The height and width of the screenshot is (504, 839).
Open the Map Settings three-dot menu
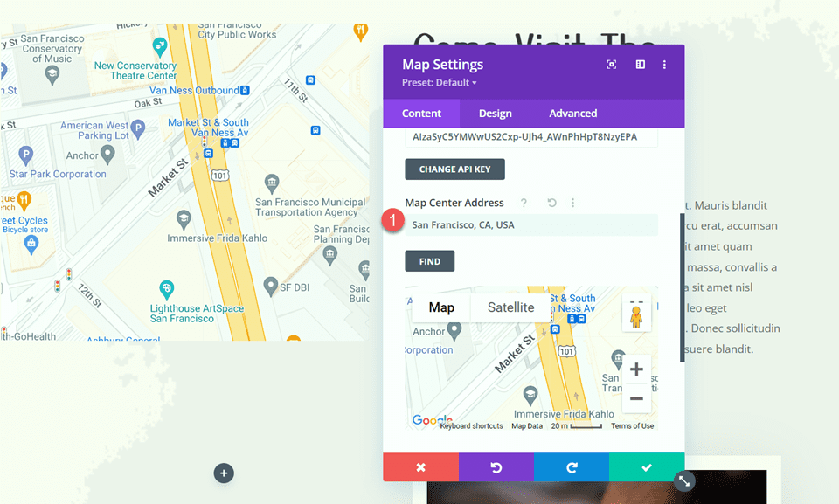click(x=664, y=65)
